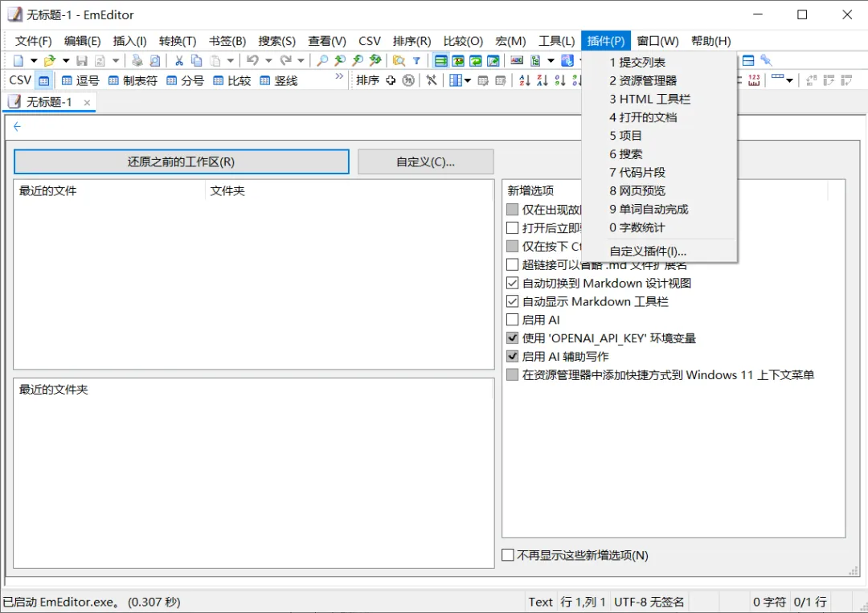The width and height of the screenshot is (868, 613).
Task: Click the 分号 (semicolon) CSV mode button
Action: click(x=186, y=81)
